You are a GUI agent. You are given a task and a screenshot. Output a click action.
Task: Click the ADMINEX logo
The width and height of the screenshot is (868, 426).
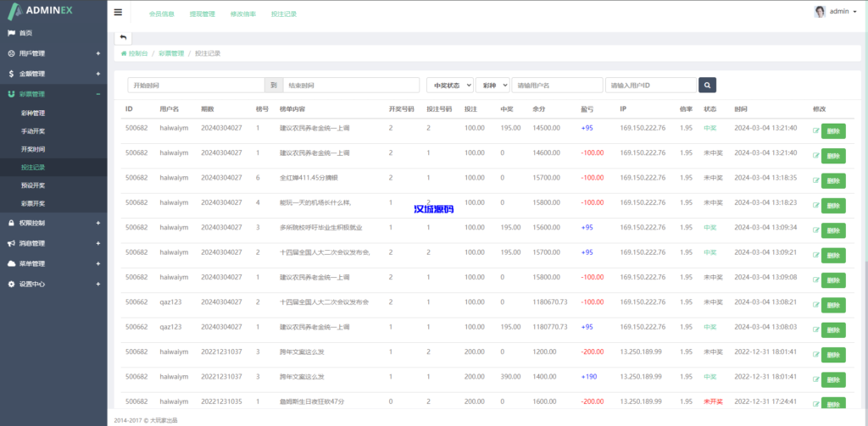(40, 10)
